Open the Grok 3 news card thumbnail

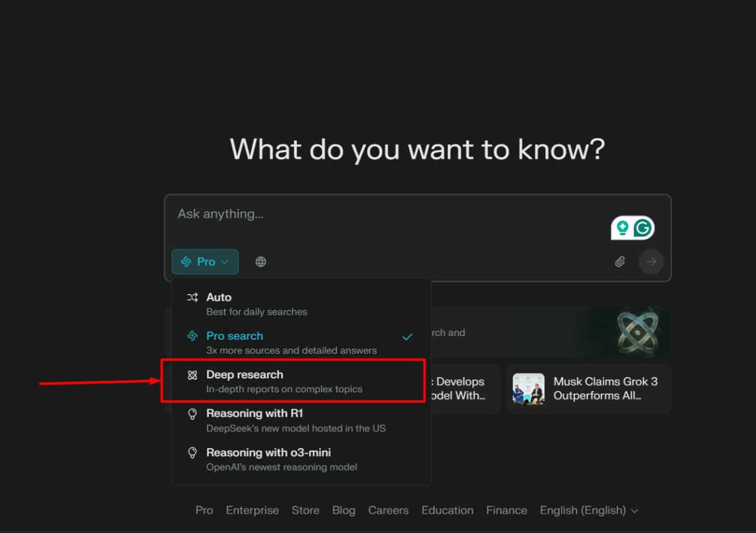[x=528, y=388]
